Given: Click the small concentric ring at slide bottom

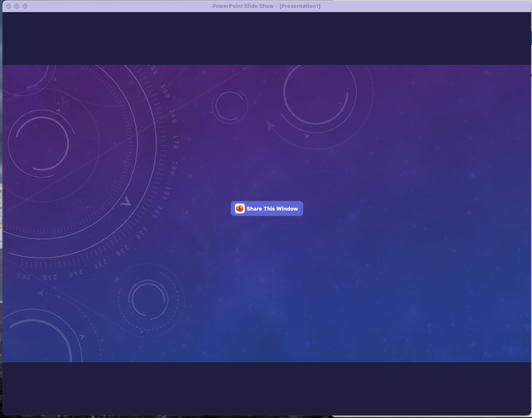Looking at the screenshot, I should click(148, 299).
